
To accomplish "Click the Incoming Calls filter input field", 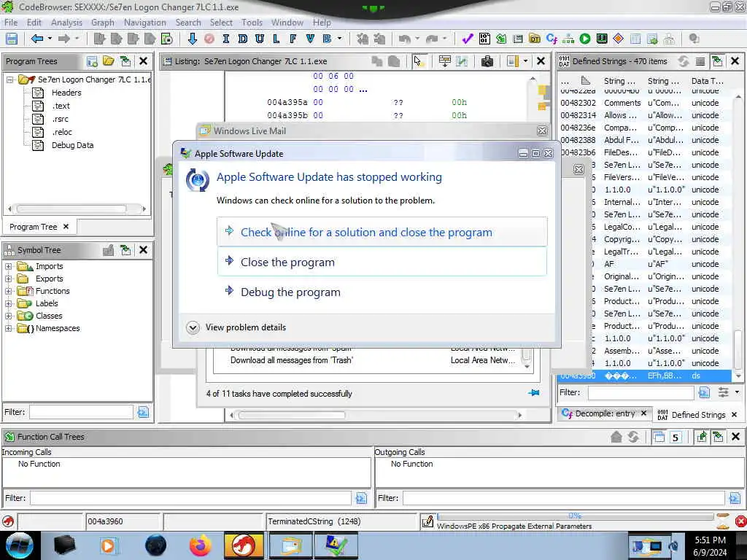I will 191,498.
